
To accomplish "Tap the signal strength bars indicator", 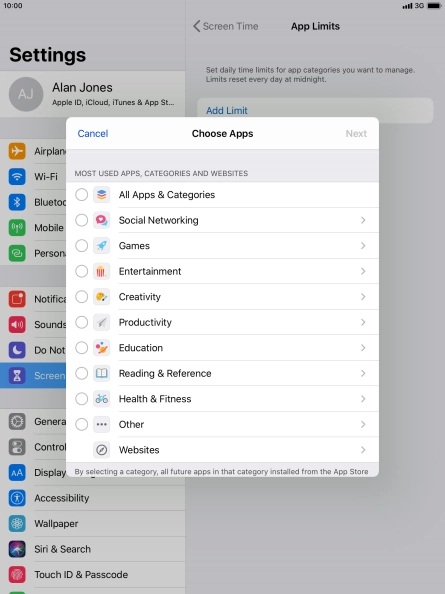I will (407, 6).
